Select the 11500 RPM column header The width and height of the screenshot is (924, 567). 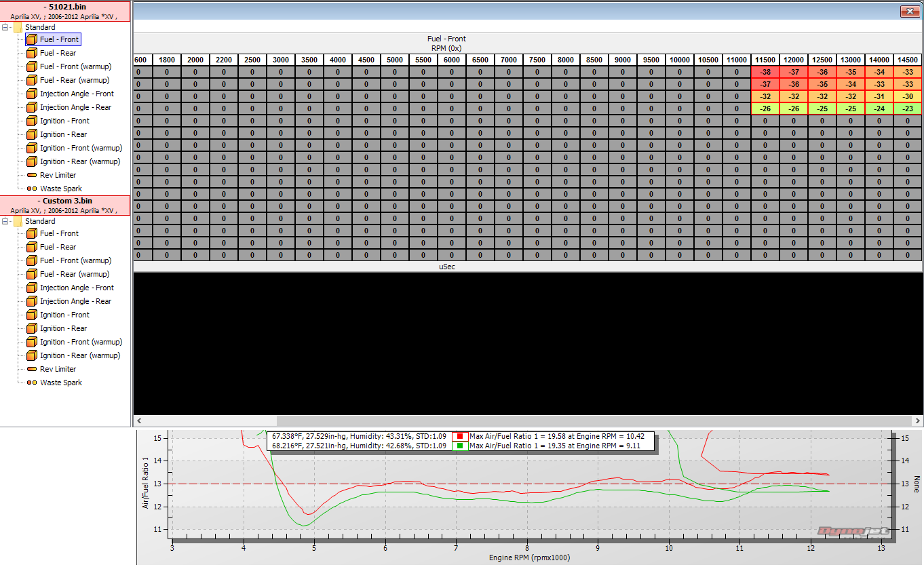pos(765,60)
